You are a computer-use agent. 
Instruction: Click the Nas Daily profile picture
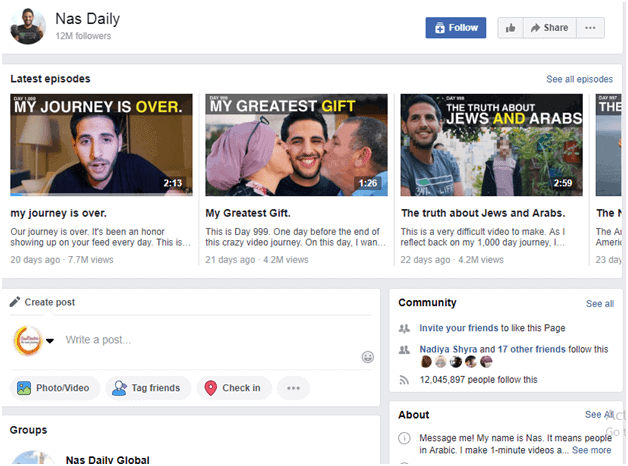(28, 26)
